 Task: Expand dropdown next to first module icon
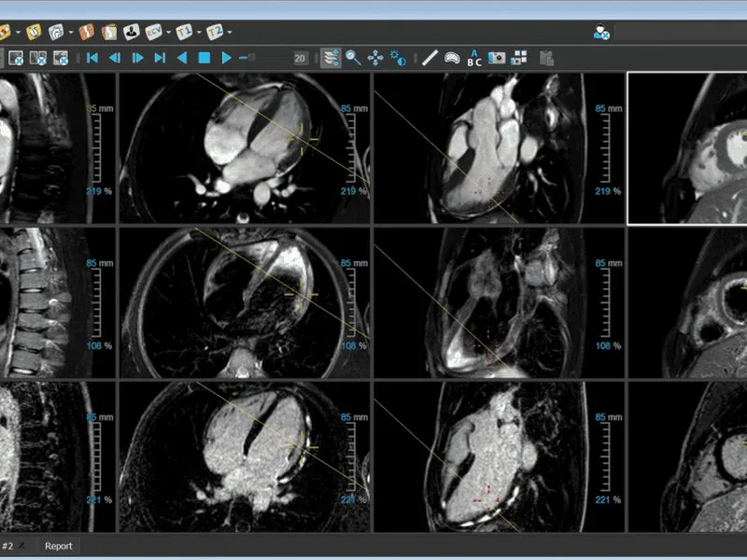(18, 33)
